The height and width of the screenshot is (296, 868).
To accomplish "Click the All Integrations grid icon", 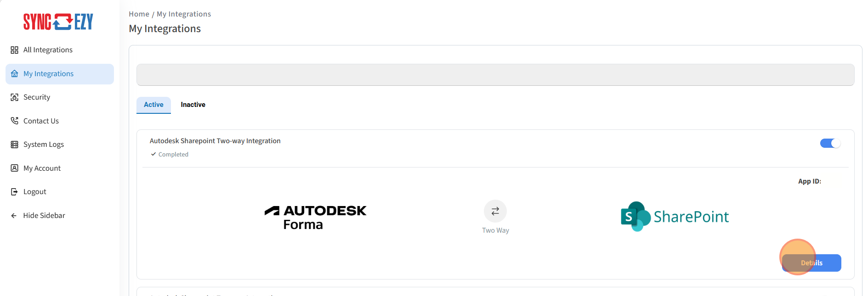I will (x=15, y=50).
